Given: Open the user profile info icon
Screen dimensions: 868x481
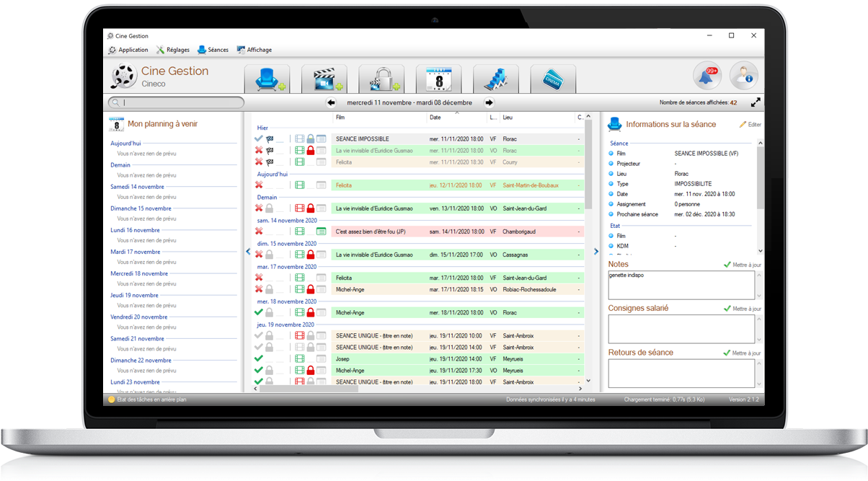Looking at the screenshot, I should coord(743,76).
